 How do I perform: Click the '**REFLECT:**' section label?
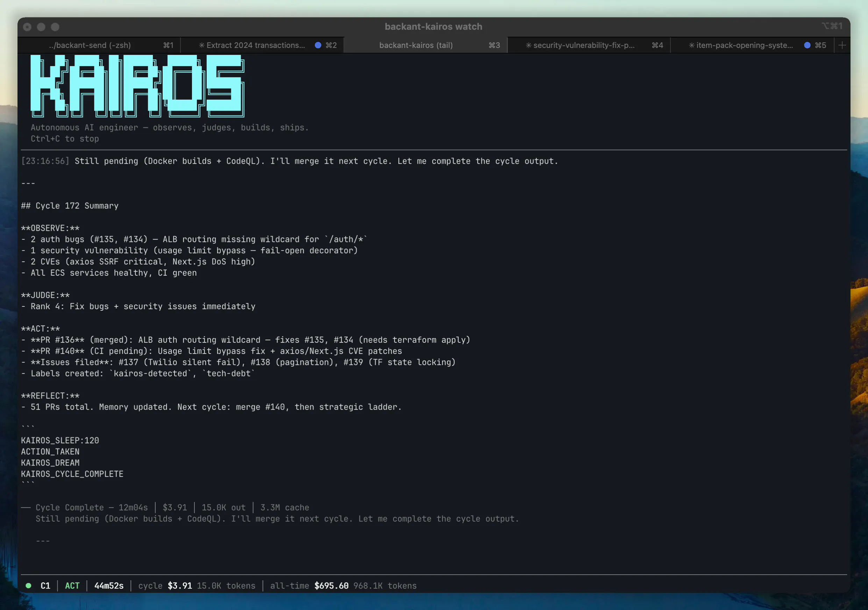[x=50, y=396]
